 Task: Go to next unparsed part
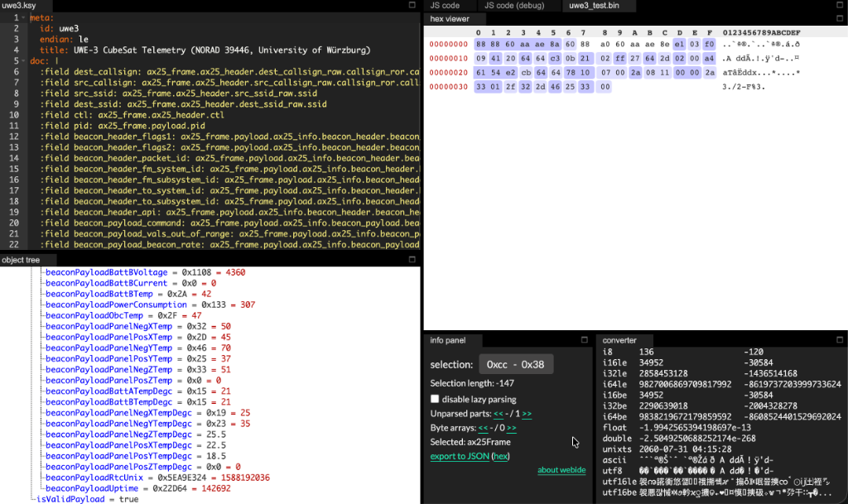(526, 414)
